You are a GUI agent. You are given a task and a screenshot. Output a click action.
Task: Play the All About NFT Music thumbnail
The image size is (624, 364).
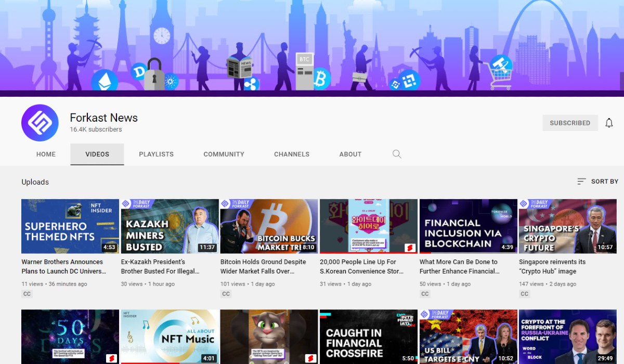(170, 337)
